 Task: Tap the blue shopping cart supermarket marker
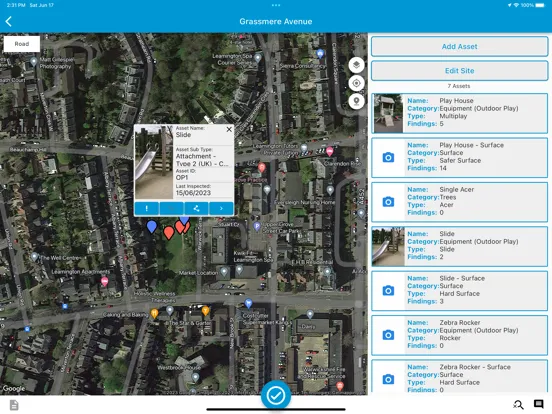click(x=249, y=303)
